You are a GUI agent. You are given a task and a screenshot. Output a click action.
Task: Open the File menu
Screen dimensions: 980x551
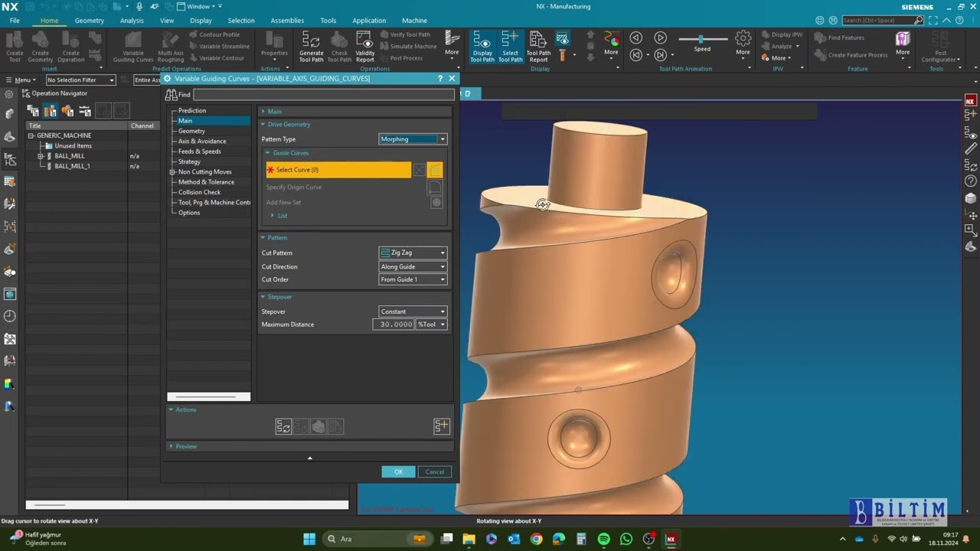pyautogui.click(x=15, y=21)
